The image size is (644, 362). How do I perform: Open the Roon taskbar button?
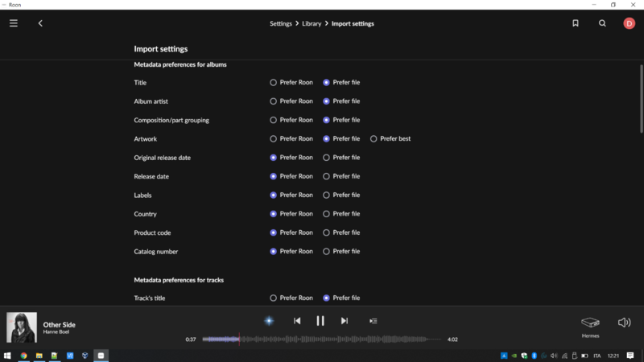[x=101, y=356]
